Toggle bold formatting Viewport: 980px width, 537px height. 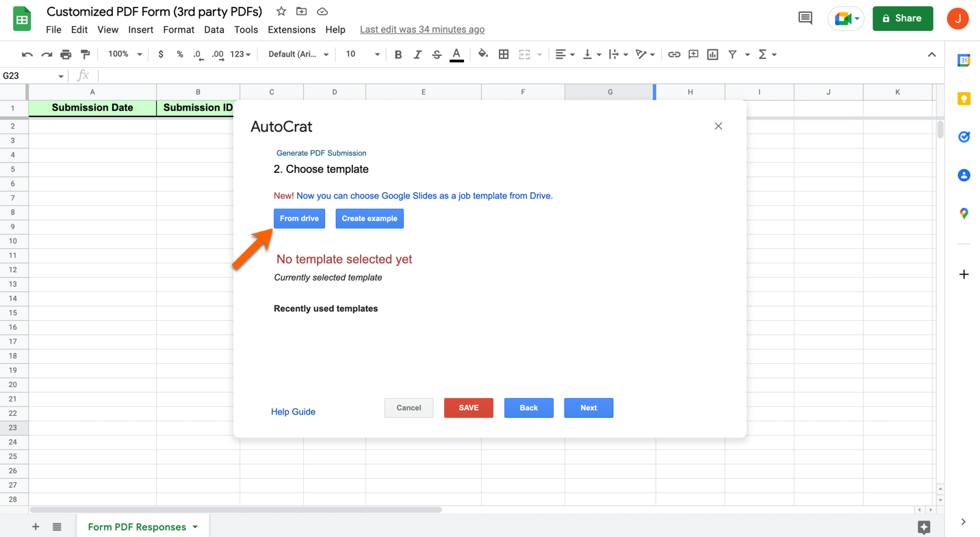click(398, 55)
